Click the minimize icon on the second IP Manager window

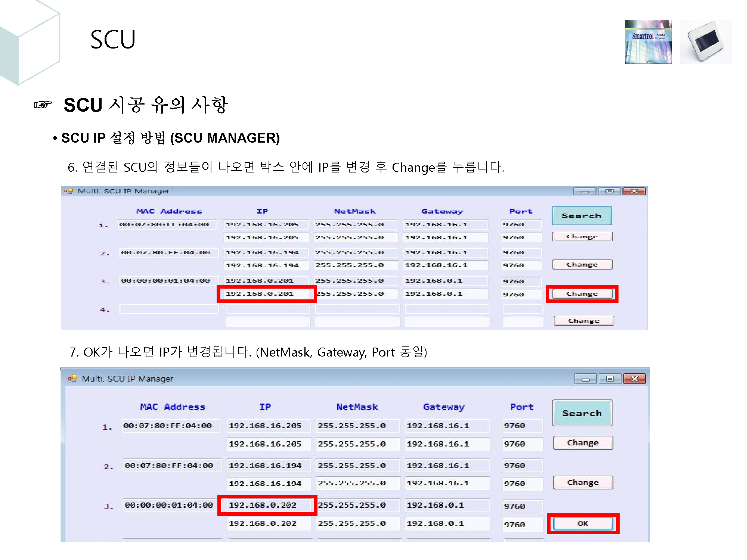[x=586, y=378]
